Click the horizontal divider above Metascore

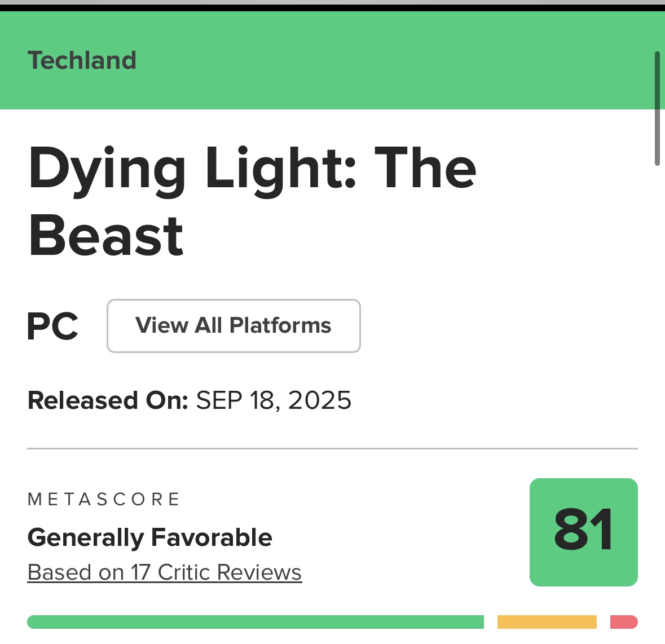coord(333,448)
